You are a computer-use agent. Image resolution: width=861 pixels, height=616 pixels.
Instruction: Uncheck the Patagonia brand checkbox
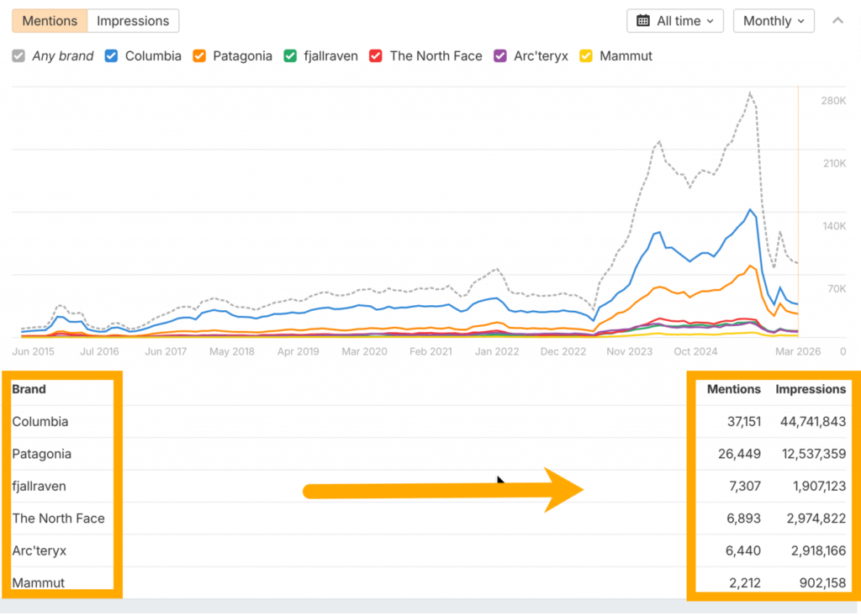tap(199, 56)
